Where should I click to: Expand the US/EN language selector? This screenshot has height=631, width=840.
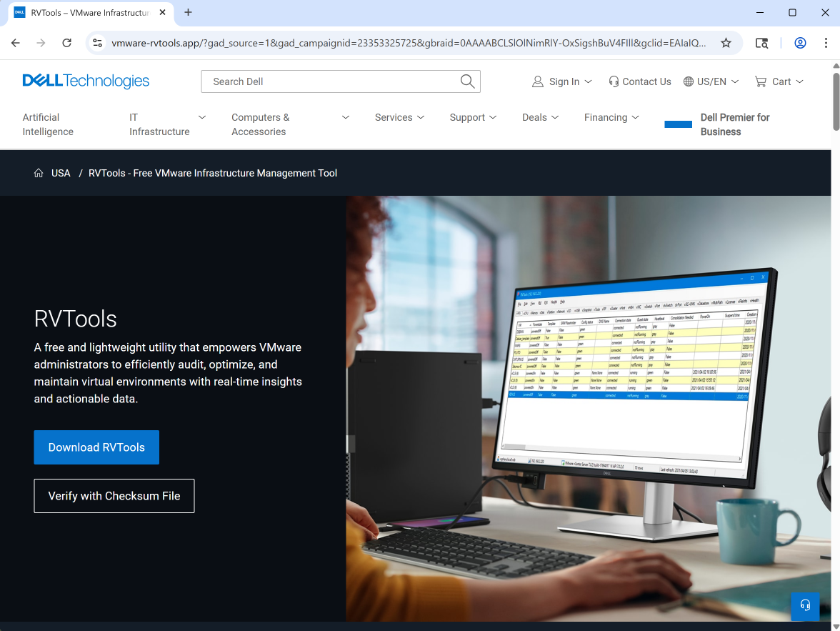711,81
